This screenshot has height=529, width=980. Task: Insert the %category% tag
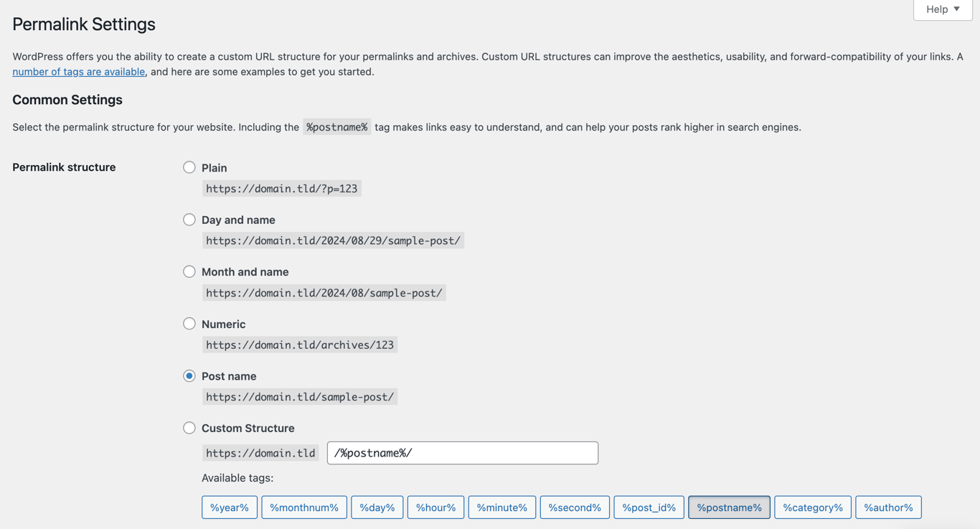coord(812,507)
